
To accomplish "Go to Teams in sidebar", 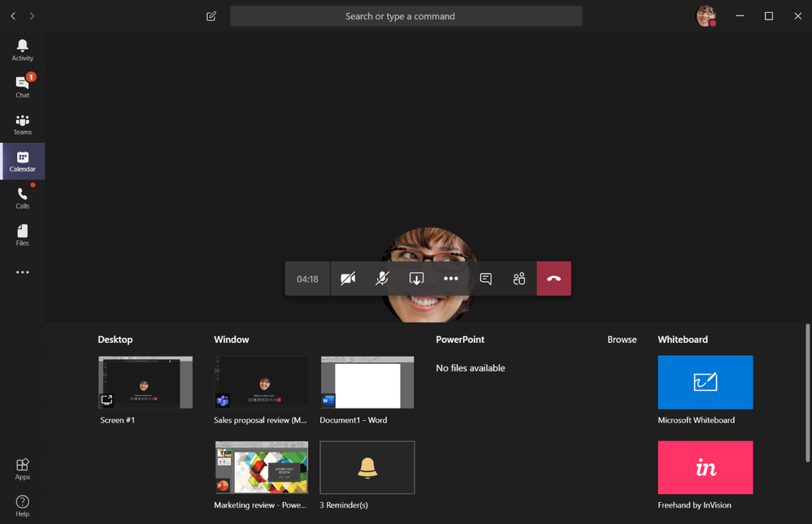I will [22, 124].
